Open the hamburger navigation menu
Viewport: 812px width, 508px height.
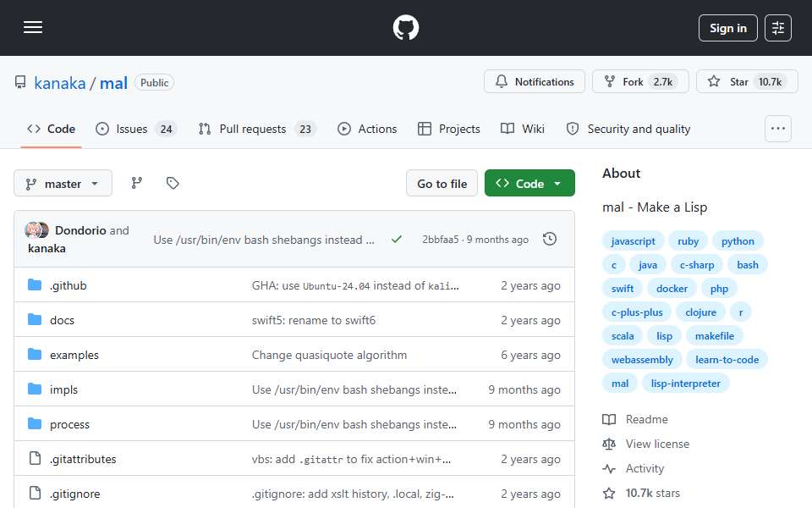point(33,27)
